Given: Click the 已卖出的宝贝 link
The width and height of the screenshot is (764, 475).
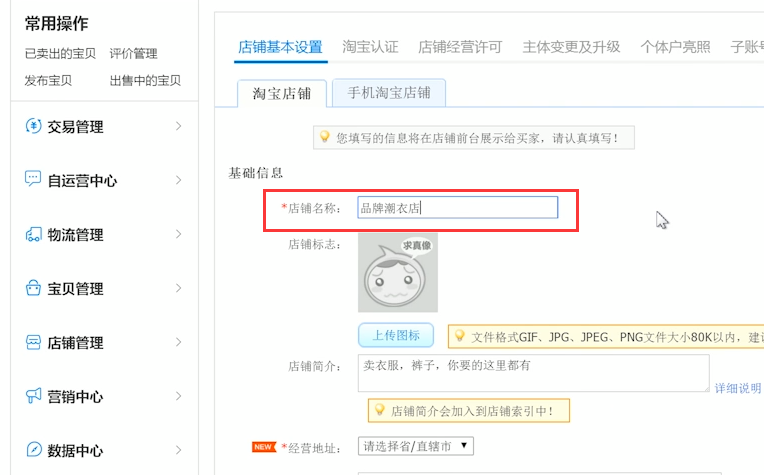Looking at the screenshot, I should (x=60, y=54).
